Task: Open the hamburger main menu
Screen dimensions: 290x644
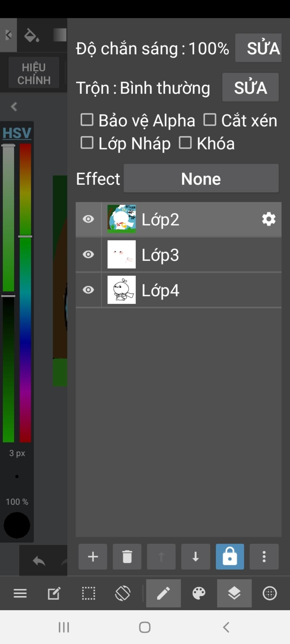Action: (x=20, y=593)
